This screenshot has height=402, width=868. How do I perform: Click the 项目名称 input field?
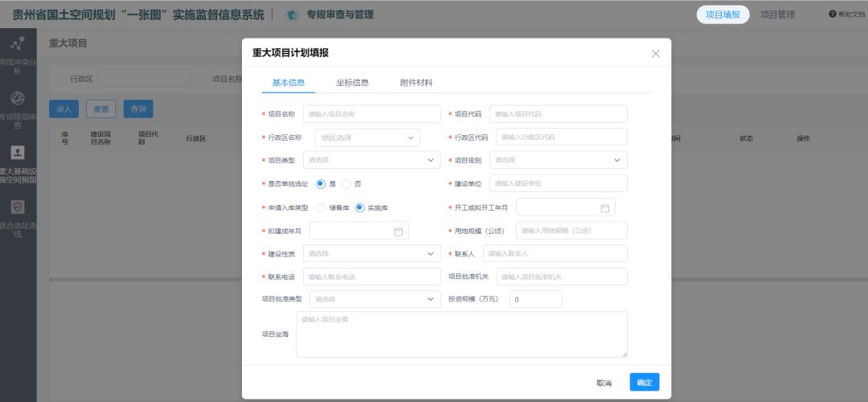[371, 114]
